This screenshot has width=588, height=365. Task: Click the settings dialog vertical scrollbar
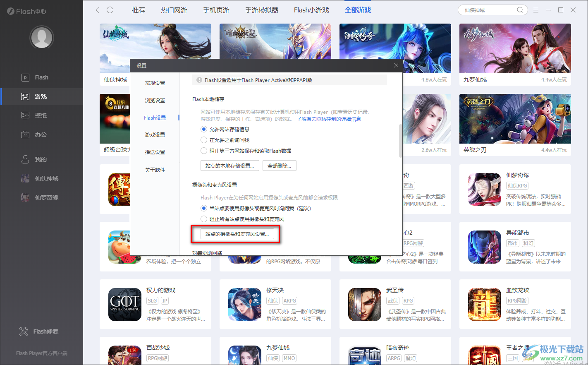point(400,141)
